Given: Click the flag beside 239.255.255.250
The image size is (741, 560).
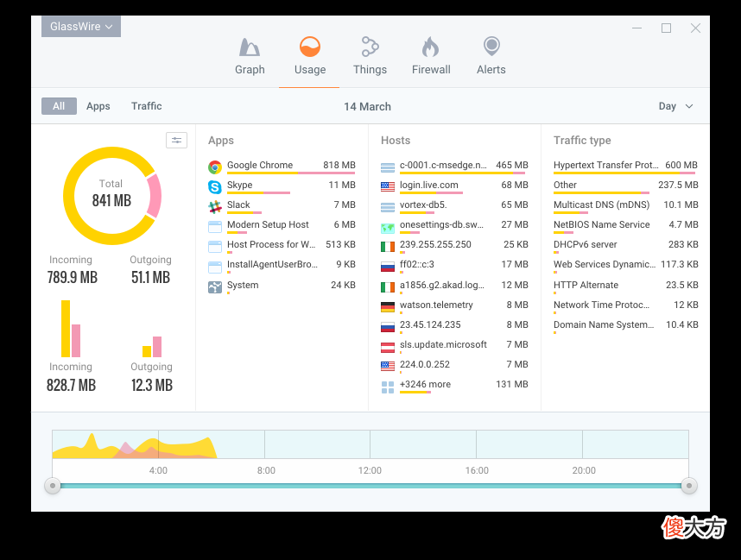Looking at the screenshot, I should tap(388, 247).
